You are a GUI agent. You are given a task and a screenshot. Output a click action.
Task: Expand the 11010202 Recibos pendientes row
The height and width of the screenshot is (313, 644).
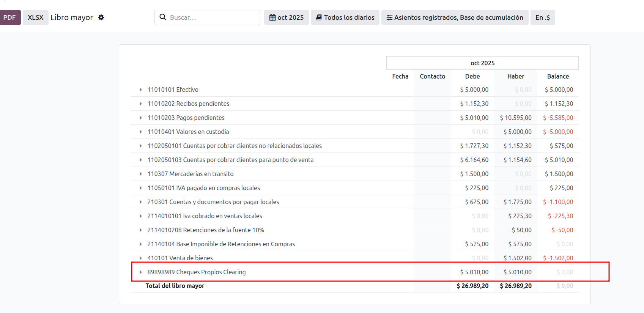pyautogui.click(x=140, y=104)
